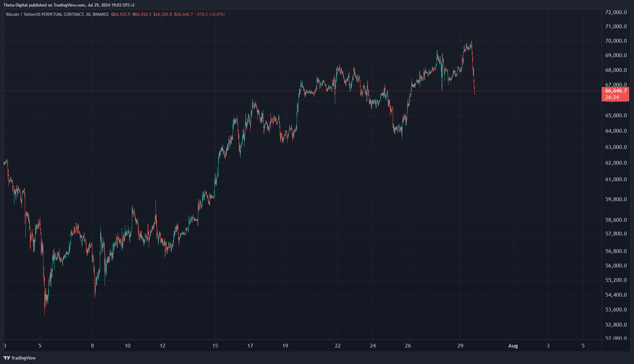The image size is (634, 364).
Task: Click the 56,800.0 price axis label
Action: [x=616, y=251]
